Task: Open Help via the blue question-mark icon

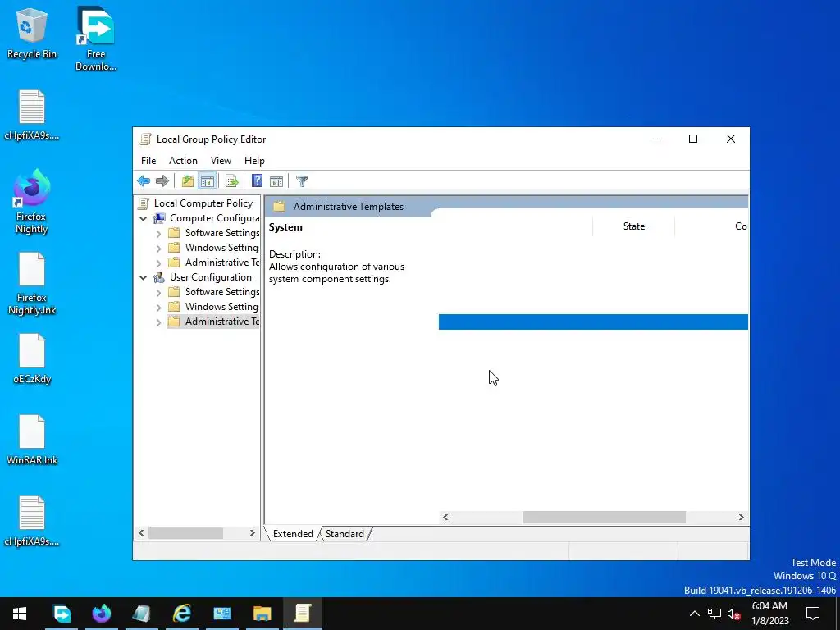Action: [x=257, y=181]
